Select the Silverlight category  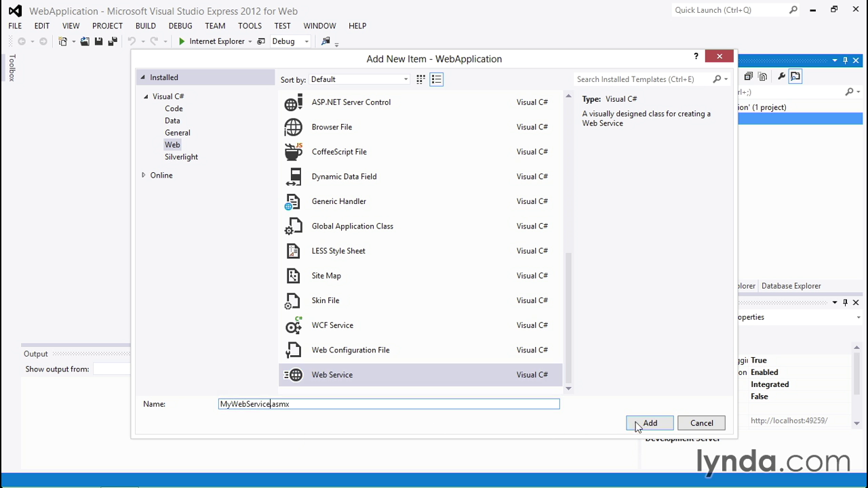[181, 157]
